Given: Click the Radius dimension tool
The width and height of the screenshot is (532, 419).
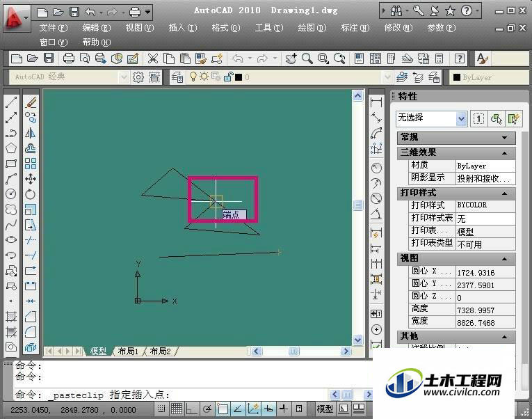Looking at the screenshot, I should [376, 168].
